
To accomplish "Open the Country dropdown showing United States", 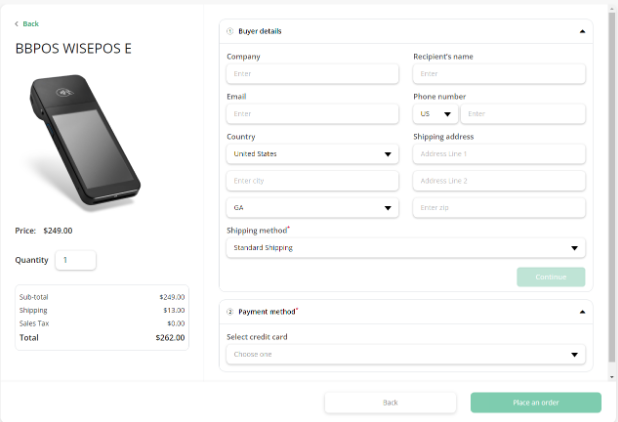I will (312, 154).
